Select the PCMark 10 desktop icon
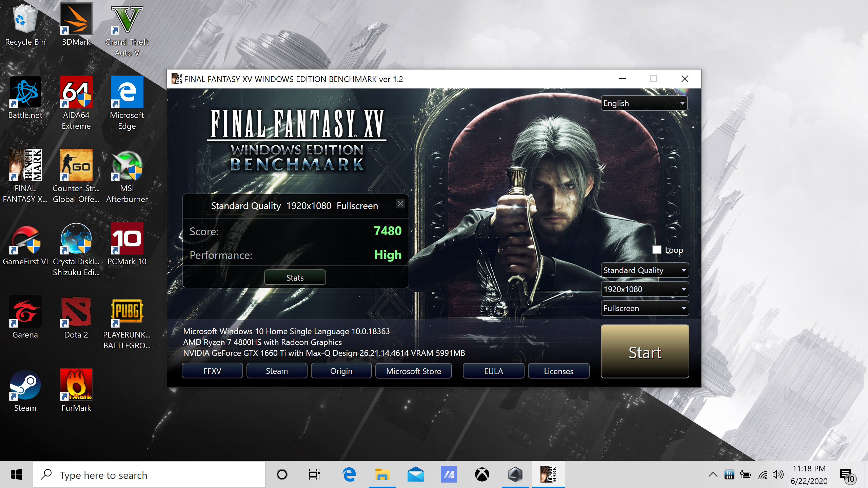Viewport: 868px width, 488px height. point(127,245)
